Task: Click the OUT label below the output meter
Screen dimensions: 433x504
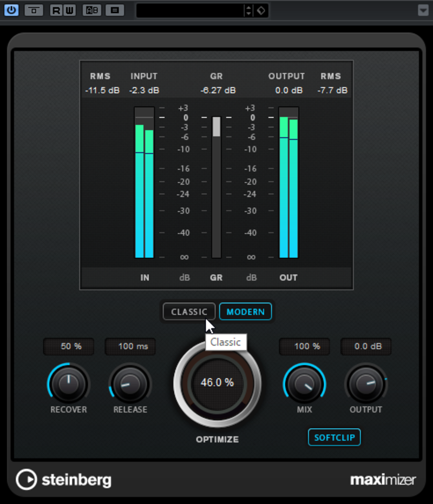Action: 288,277
